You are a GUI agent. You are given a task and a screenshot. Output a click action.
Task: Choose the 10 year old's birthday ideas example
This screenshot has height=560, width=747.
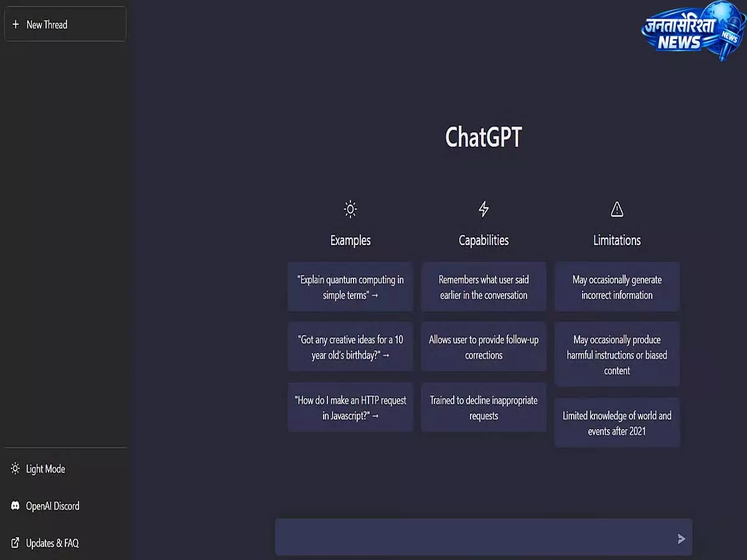350,347
